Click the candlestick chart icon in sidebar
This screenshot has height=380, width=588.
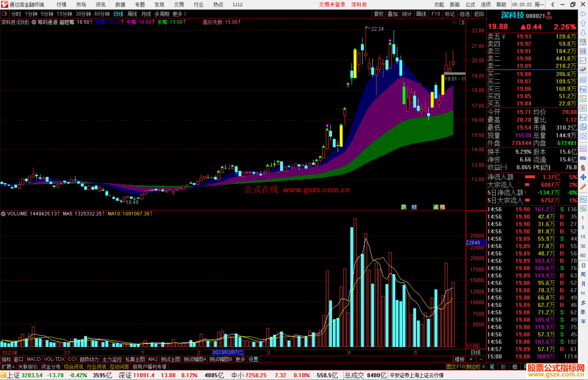click(x=583, y=70)
